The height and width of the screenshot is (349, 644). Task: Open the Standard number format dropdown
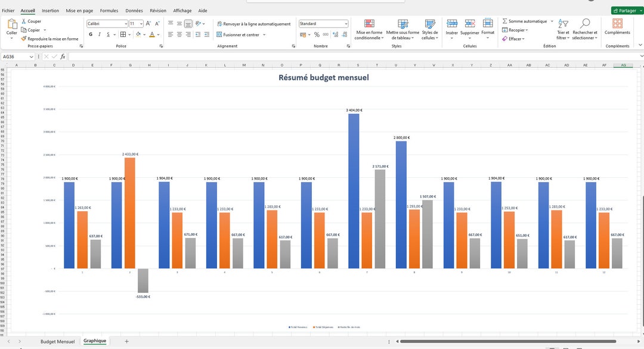point(346,24)
